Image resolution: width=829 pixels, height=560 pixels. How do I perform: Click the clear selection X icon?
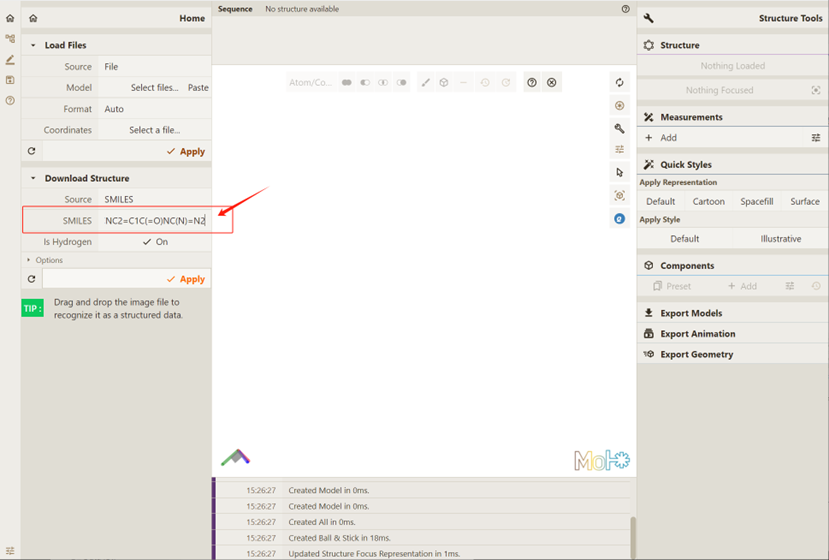click(552, 83)
